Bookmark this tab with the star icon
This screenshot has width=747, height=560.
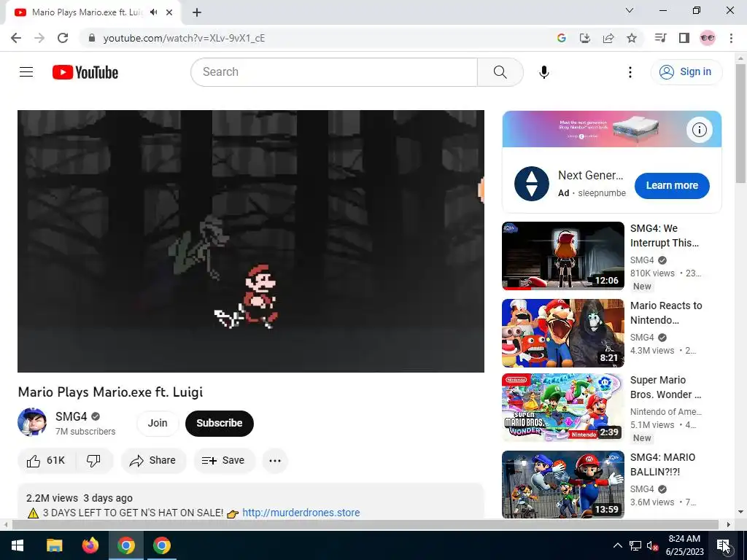(632, 38)
